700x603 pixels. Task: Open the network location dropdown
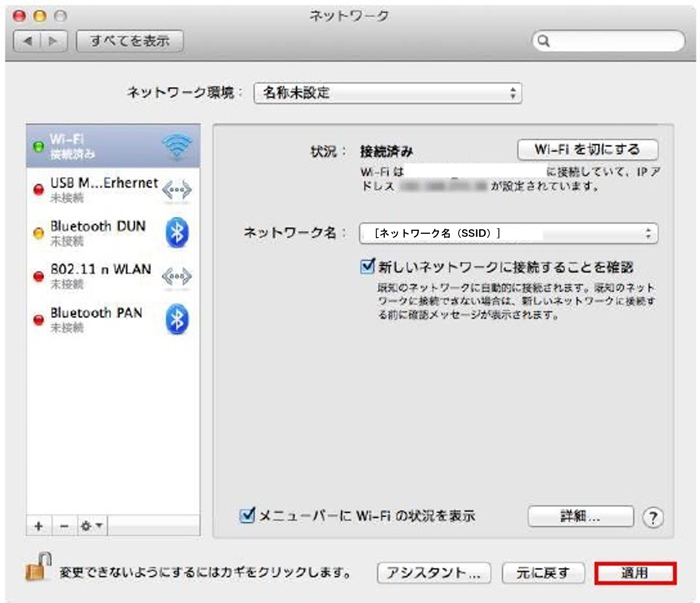click(387, 93)
